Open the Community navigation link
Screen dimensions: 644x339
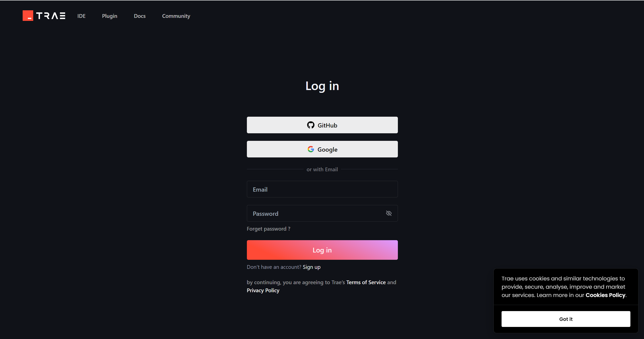point(176,16)
